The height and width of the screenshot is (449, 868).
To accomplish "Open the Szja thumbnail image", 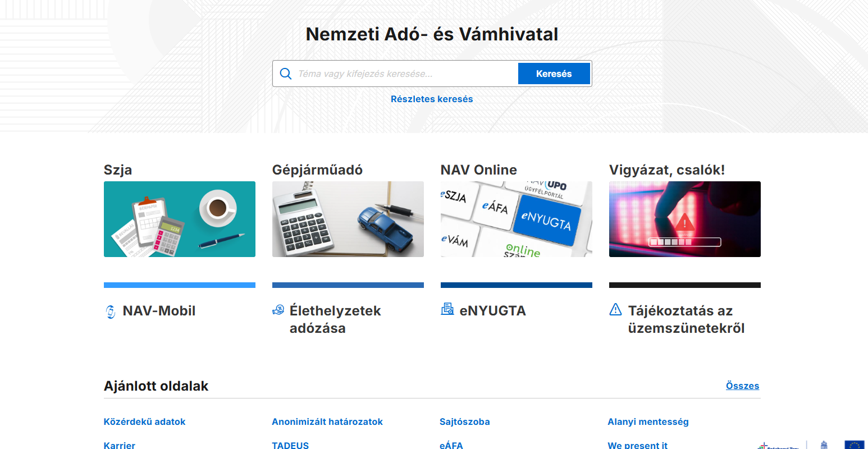I will (x=180, y=219).
